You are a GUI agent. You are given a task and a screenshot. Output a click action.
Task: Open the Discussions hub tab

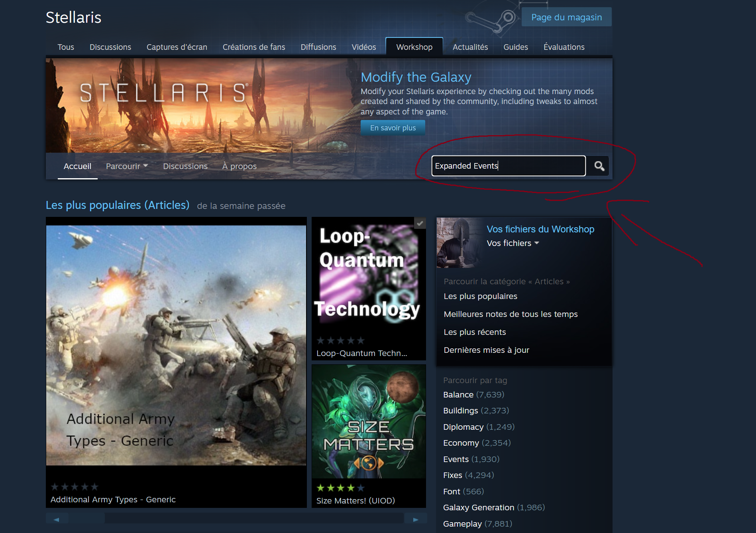(110, 47)
